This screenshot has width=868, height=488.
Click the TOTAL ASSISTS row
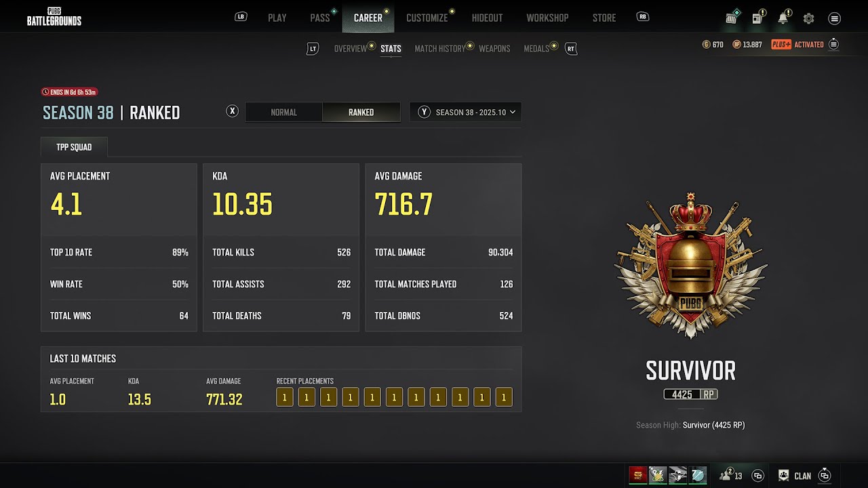281,284
